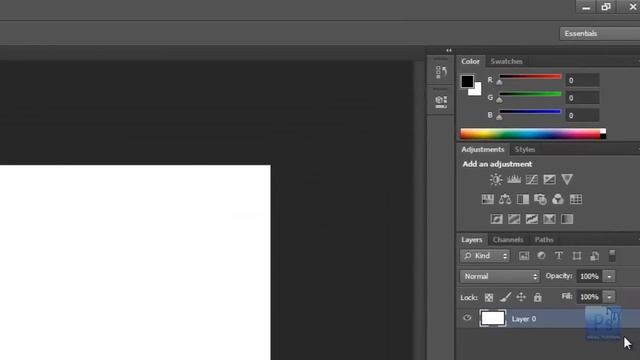640x360 pixels.
Task: Click the white background color swatch
Action: pyautogui.click(x=477, y=91)
